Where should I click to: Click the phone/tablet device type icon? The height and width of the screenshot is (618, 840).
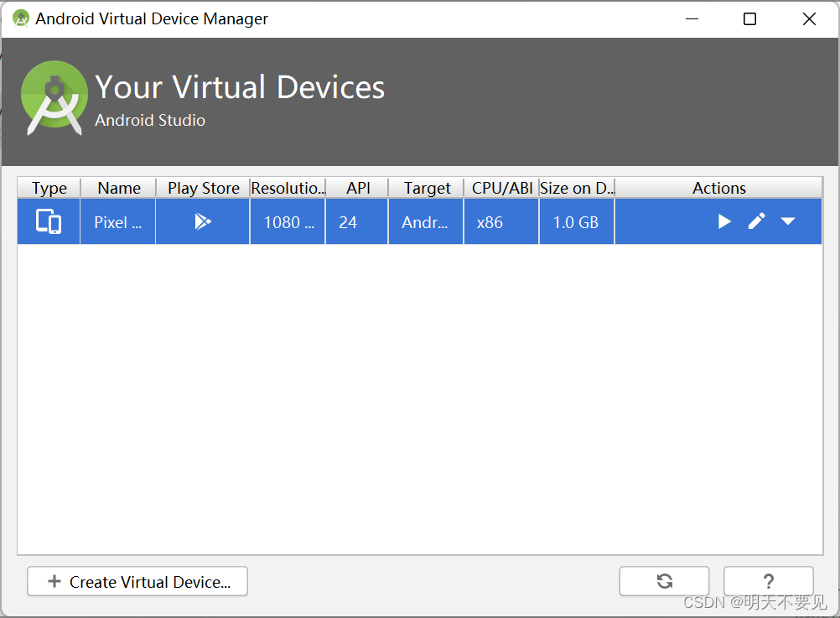(x=49, y=221)
